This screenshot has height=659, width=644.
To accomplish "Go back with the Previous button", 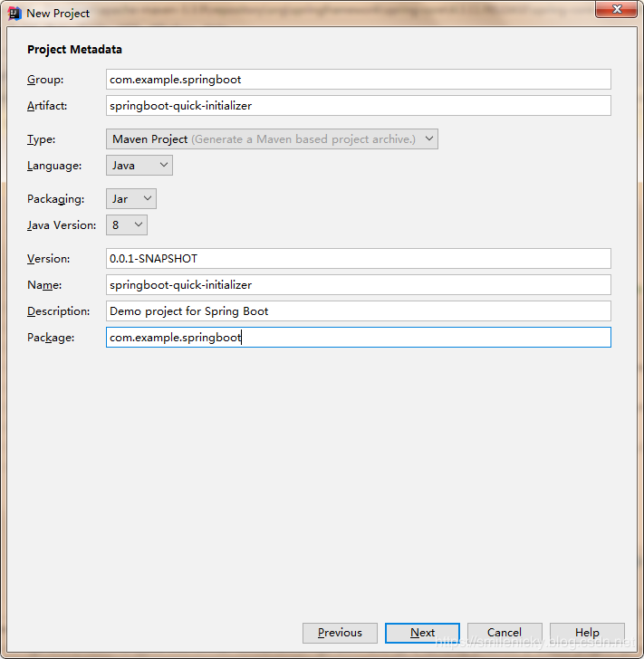I will click(x=340, y=633).
